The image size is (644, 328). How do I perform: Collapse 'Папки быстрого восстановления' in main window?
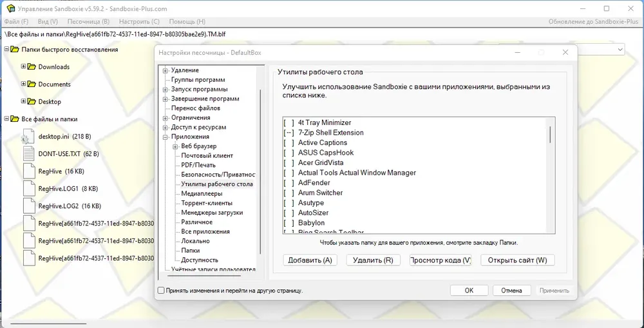tap(6, 50)
